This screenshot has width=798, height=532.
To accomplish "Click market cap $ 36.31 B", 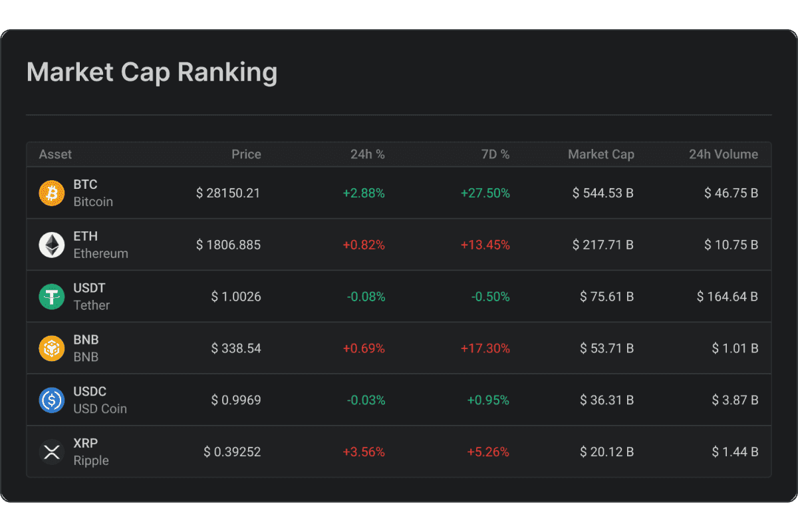I will coord(607,400).
